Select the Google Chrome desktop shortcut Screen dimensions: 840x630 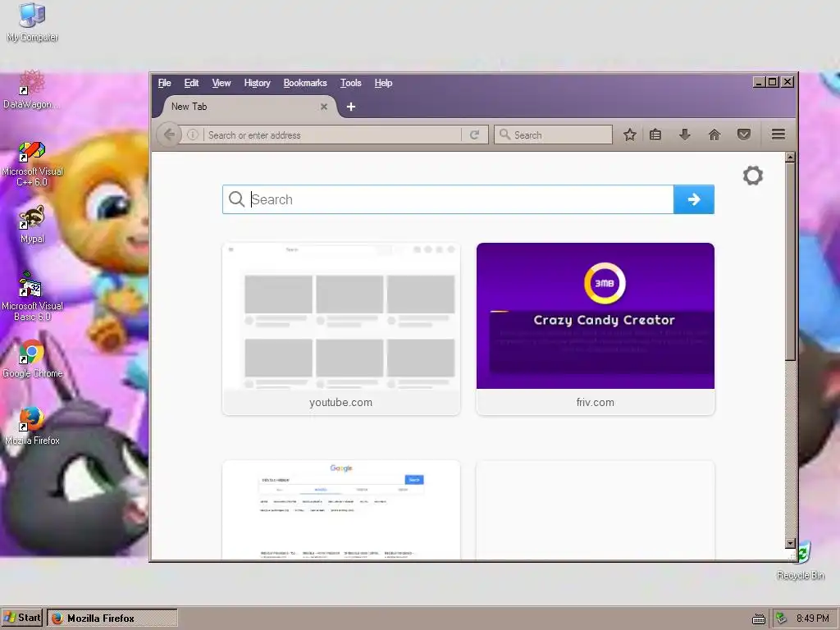(x=32, y=359)
